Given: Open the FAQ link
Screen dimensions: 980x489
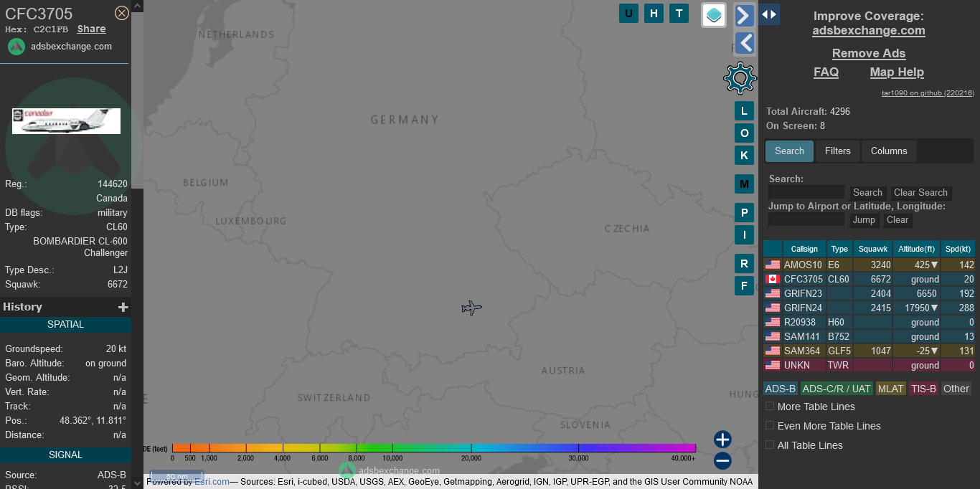Looking at the screenshot, I should [826, 72].
